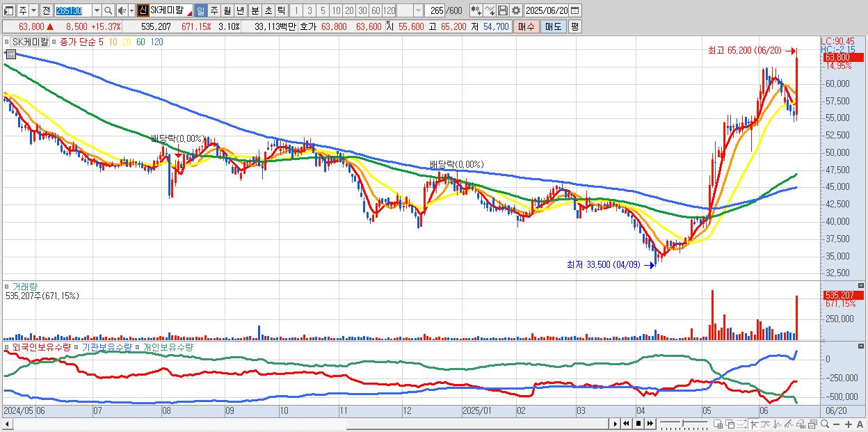Click the SK케미칼 stock name box

tap(170, 10)
